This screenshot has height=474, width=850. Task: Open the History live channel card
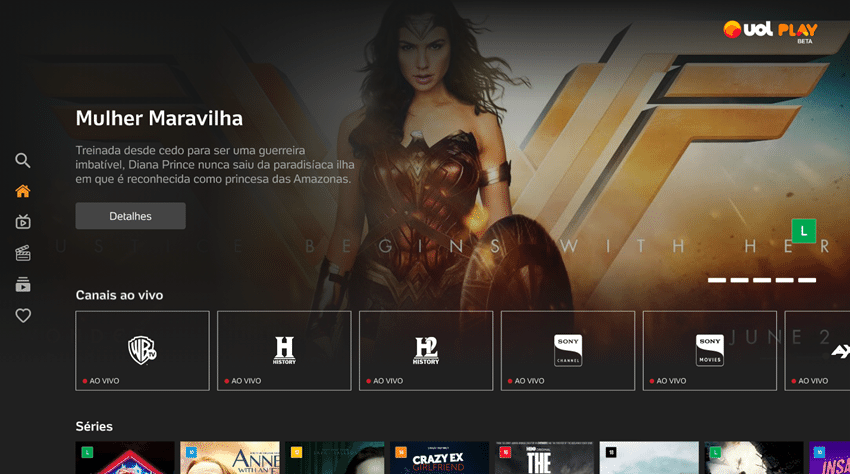[284, 350]
